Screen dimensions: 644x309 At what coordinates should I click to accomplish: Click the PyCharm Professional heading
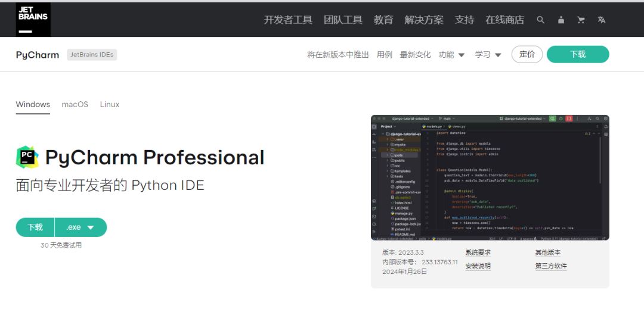(x=154, y=157)
